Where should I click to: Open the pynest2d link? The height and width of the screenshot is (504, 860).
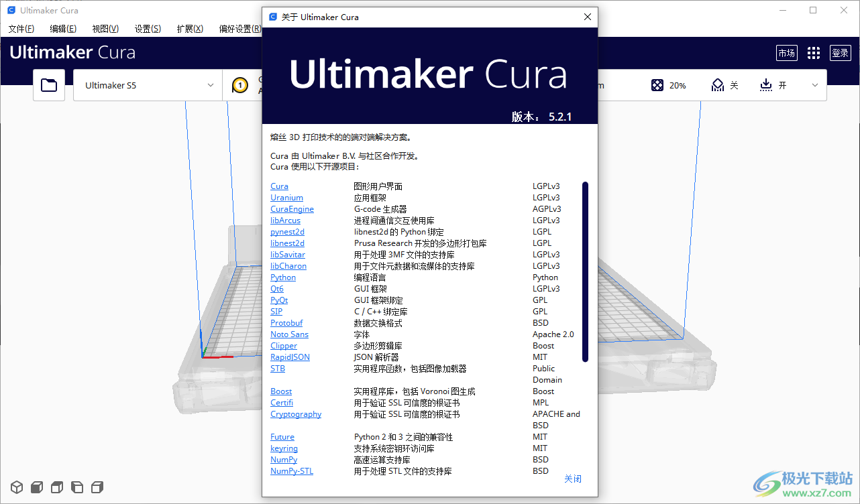(x=287, y=232)
